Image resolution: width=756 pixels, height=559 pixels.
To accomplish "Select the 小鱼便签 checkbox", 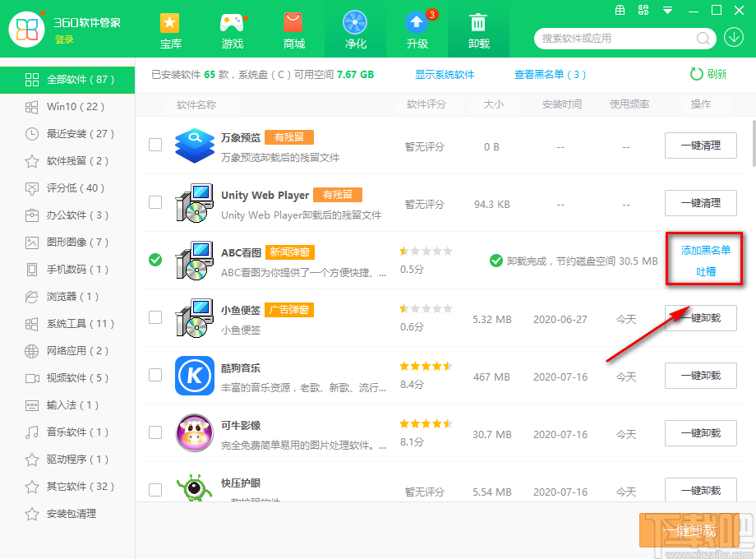I will [x=154, y=318].
